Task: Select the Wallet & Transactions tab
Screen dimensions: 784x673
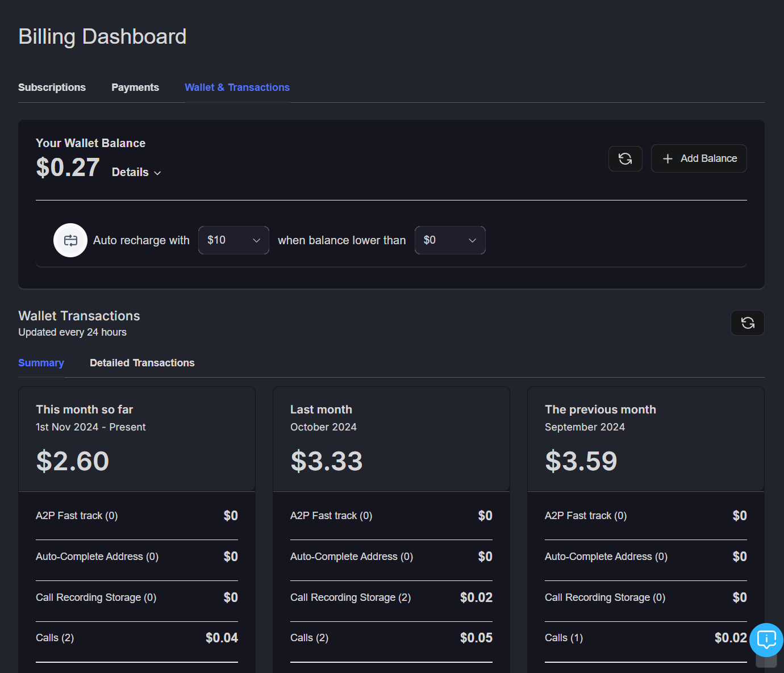Action: (x=237, y=87)
